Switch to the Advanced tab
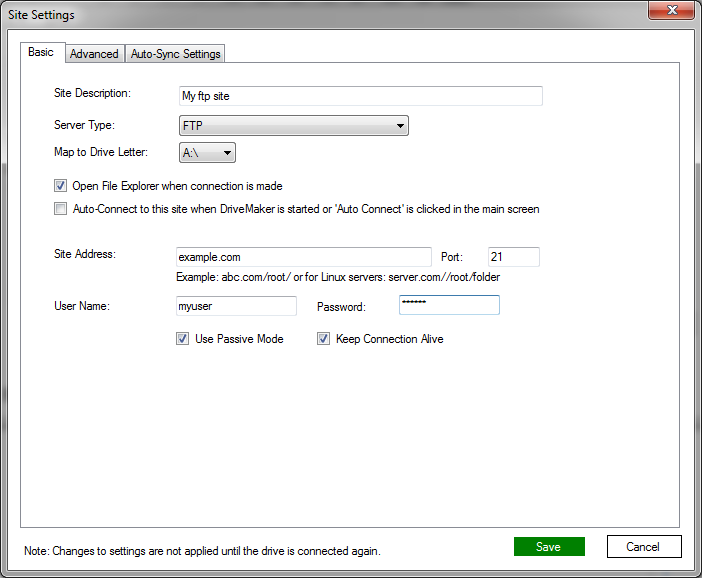Image resolution: width=702 pixels, height=578 pixels. click(94, 54)
